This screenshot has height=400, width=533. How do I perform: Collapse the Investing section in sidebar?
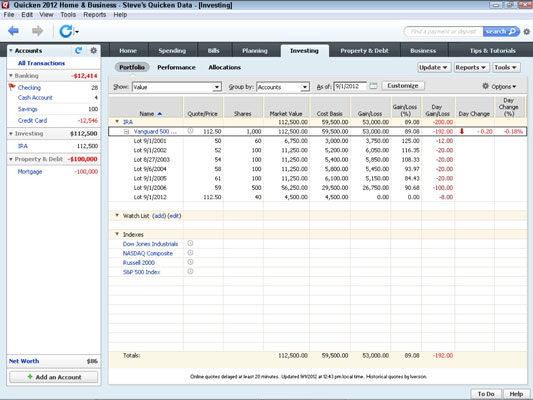[11, 134]
